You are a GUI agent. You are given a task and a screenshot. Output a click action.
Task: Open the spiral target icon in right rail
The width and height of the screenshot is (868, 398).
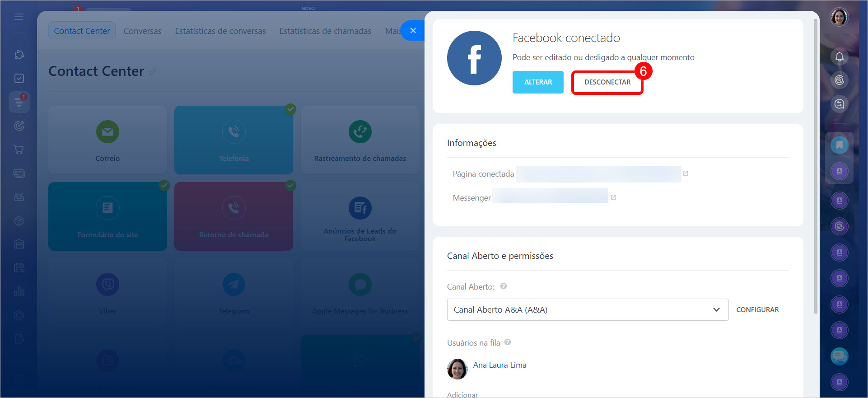point(839,80)
